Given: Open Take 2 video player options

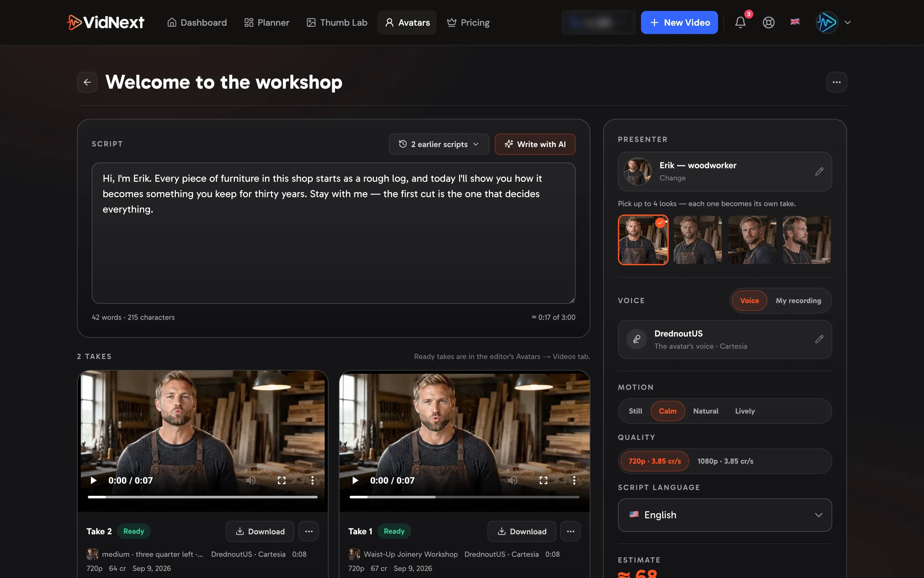Looking at the screenshot, I should (x=312, y=480).
